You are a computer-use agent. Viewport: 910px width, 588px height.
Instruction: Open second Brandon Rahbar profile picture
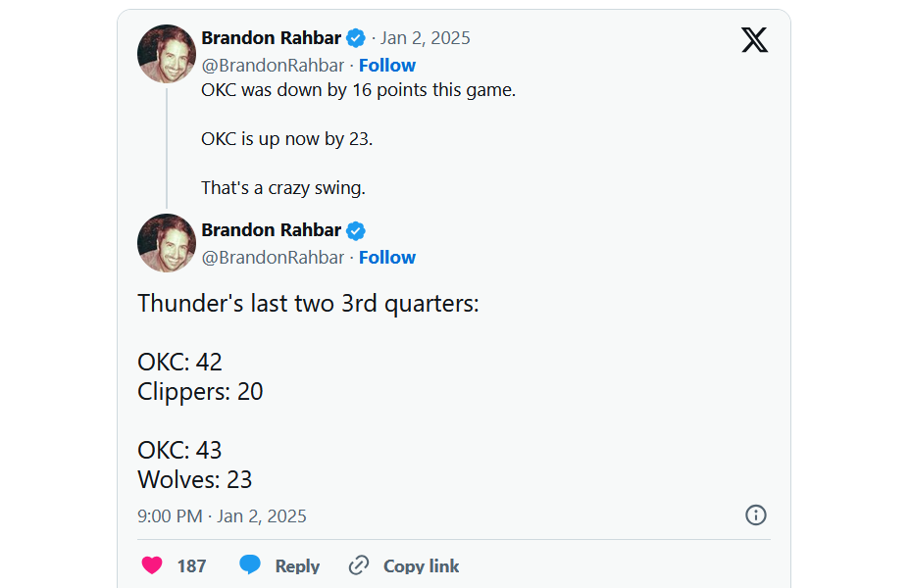[167, 243]
